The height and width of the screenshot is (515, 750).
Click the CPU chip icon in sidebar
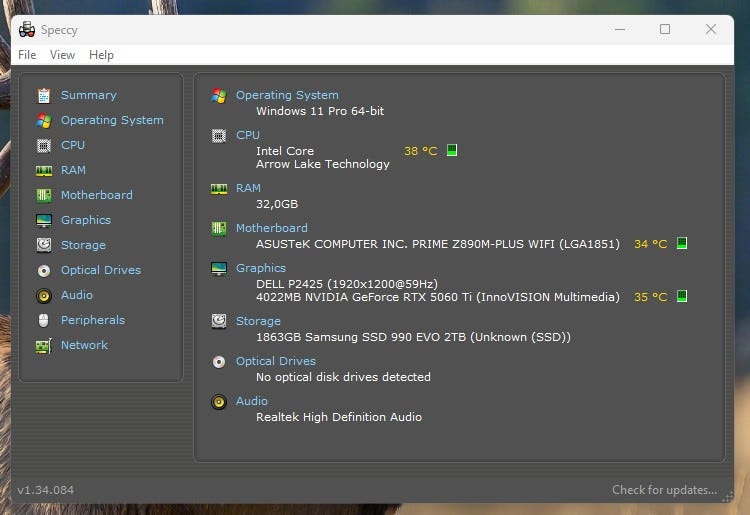(44, 145)
